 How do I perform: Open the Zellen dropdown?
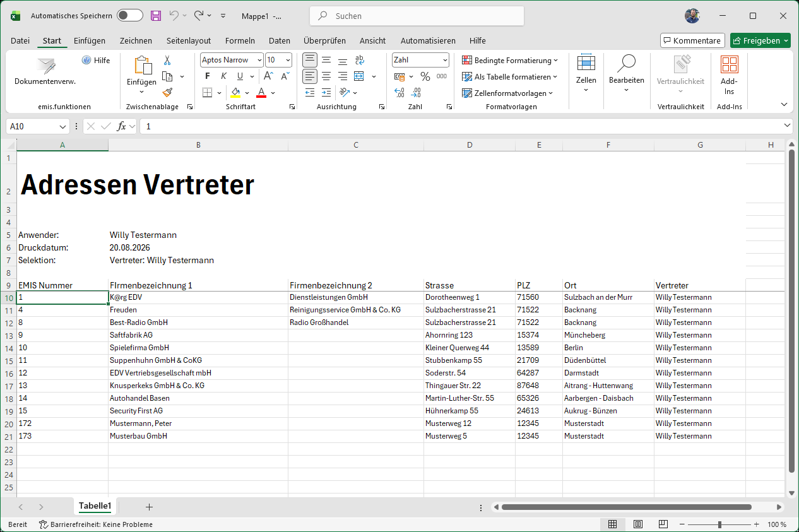[x=586, y=74]
